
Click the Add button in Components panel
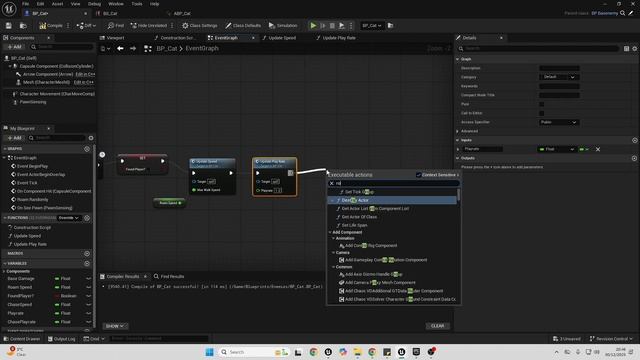point(14,47)
